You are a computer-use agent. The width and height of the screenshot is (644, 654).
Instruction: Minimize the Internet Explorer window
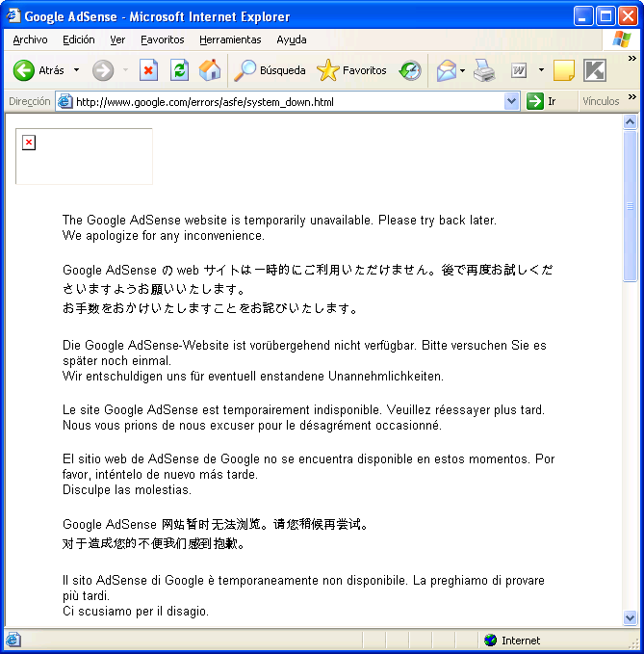[582, 16]
